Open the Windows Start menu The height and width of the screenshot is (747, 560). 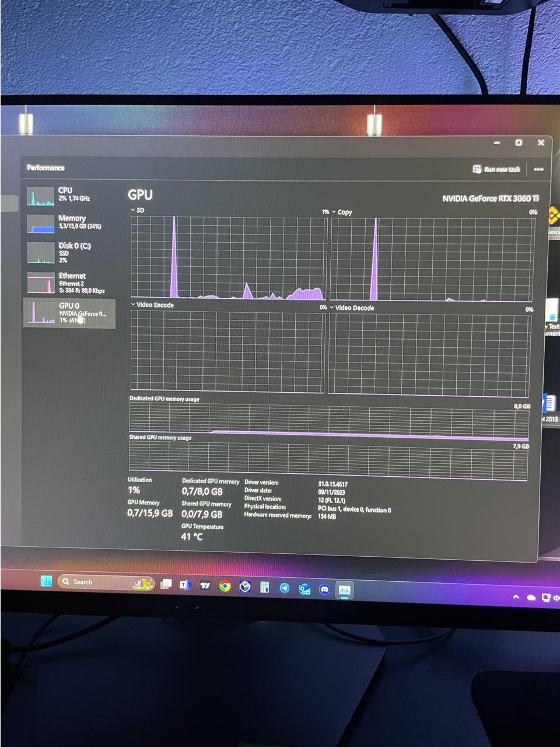46,581
